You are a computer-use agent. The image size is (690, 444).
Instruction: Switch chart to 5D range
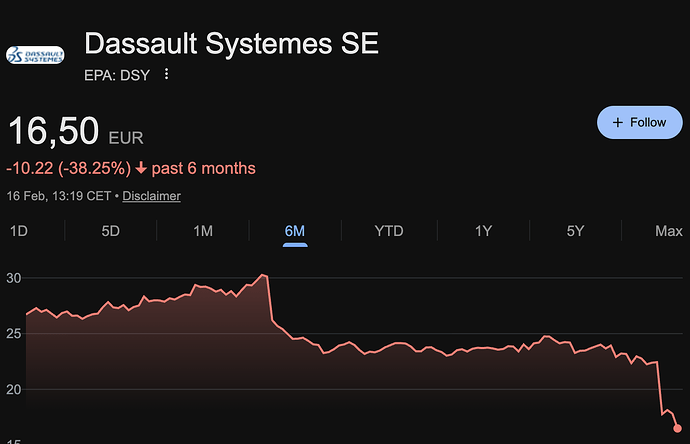point(110,231)
